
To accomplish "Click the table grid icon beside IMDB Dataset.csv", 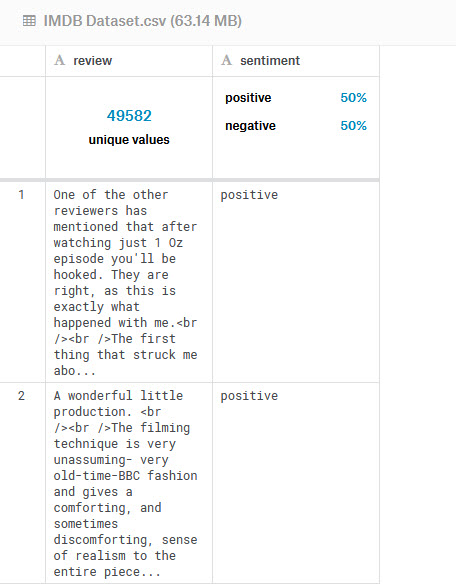I will click(x=29, y=20).
